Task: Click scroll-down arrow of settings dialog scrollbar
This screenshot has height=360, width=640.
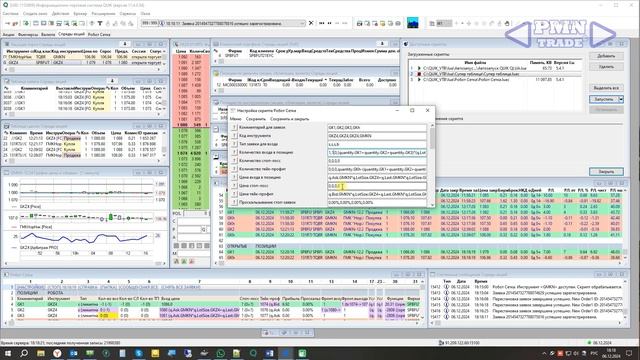Action: pyautogui.click(x=432, y=205)
